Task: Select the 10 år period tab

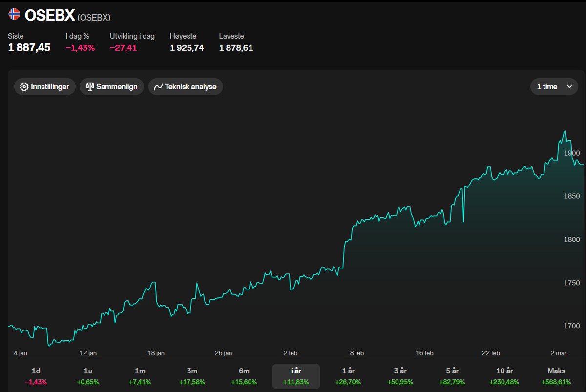Action: [504, 376]
